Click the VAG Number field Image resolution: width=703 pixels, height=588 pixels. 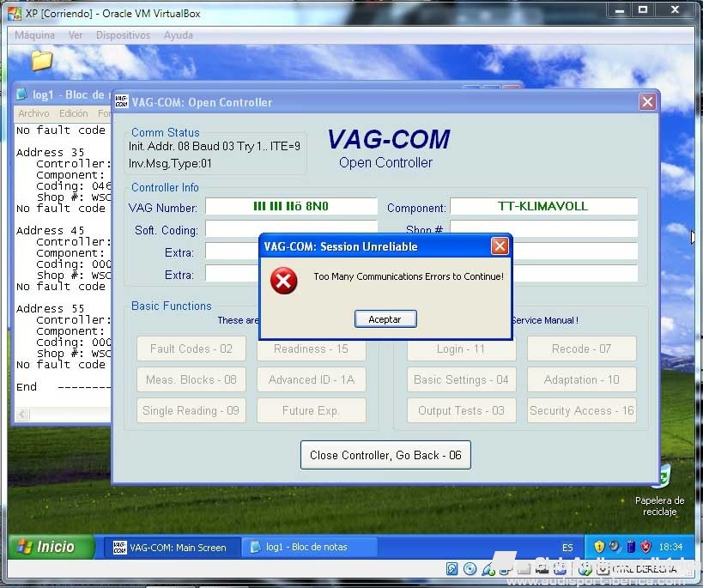pos(291,206)
